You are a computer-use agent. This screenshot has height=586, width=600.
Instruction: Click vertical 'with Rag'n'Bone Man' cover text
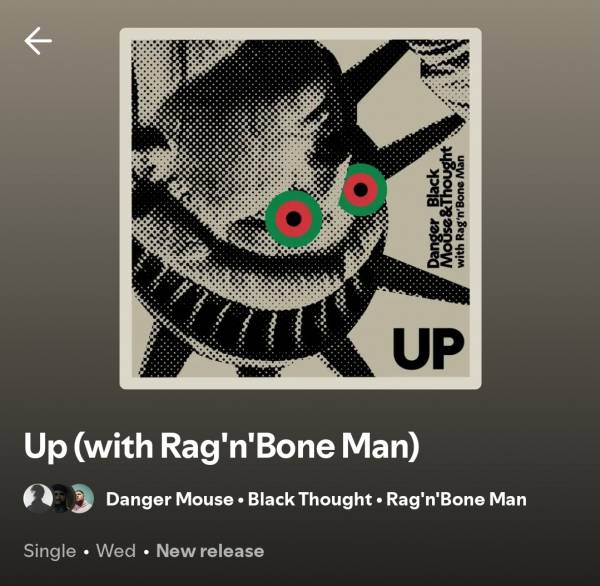[461, 211]
